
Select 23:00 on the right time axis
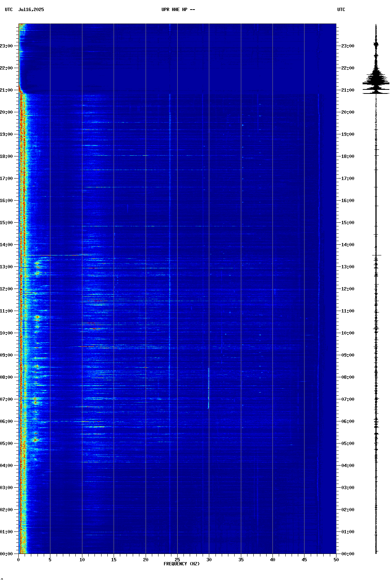pos(348,46)
